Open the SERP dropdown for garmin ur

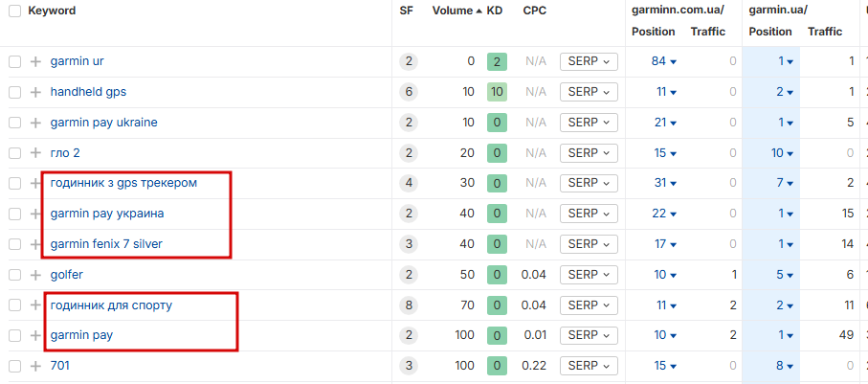(x=589, y=61)
